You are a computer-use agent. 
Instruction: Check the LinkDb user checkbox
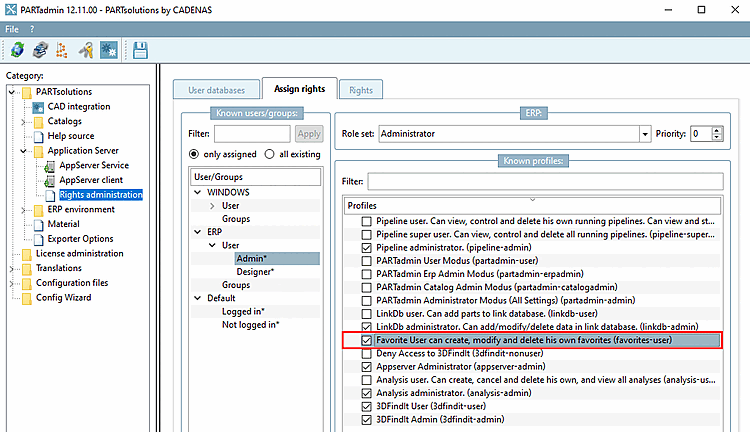tap(366, 314)
